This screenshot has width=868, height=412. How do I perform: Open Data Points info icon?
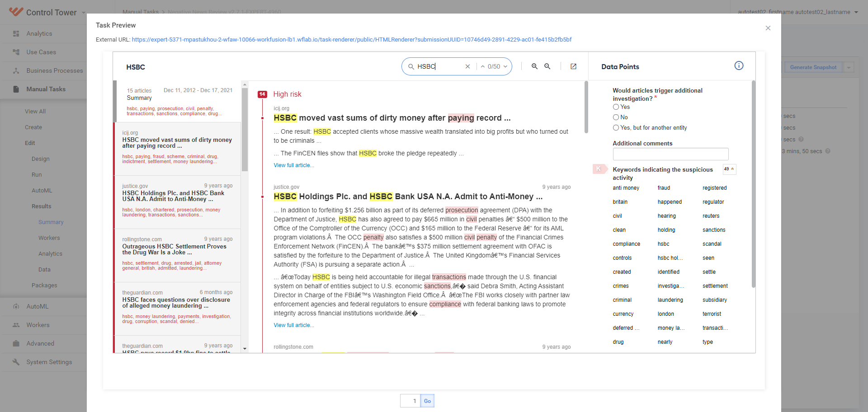[x=739, y=66]
